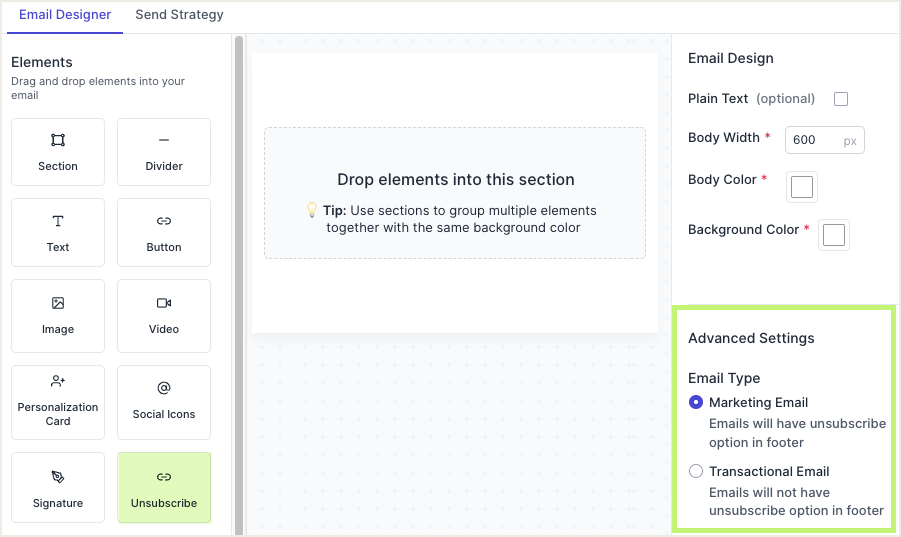Click the Image element icon
This screenshot has height=537, width=901.
click(x=58, y=303)
